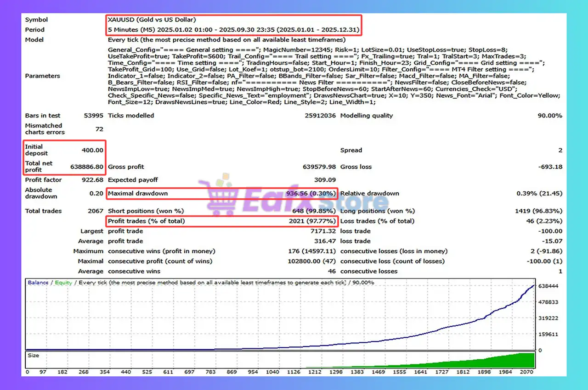Click the Size volume chart label
The height and width of the screenshot is (390, 588).
click(x=34, y=356)
